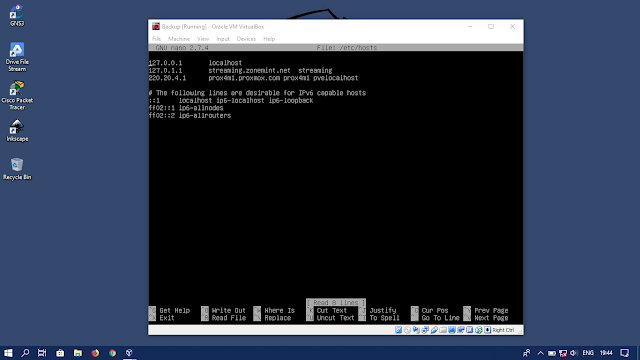Maximize the Backup VirtualBox window

click(x=491, y=27)
